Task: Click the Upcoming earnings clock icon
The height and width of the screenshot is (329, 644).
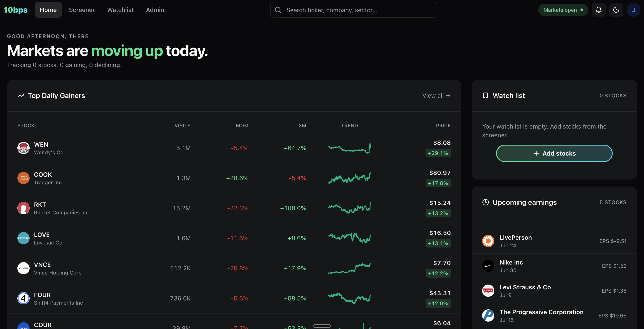Action: pyautogui.click(x=485, y=202)
